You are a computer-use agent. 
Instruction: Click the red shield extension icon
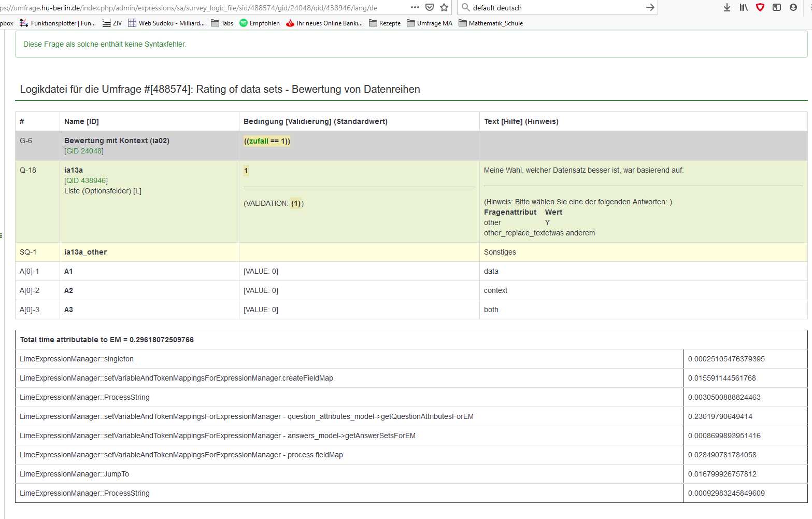(x=760, y=7)
